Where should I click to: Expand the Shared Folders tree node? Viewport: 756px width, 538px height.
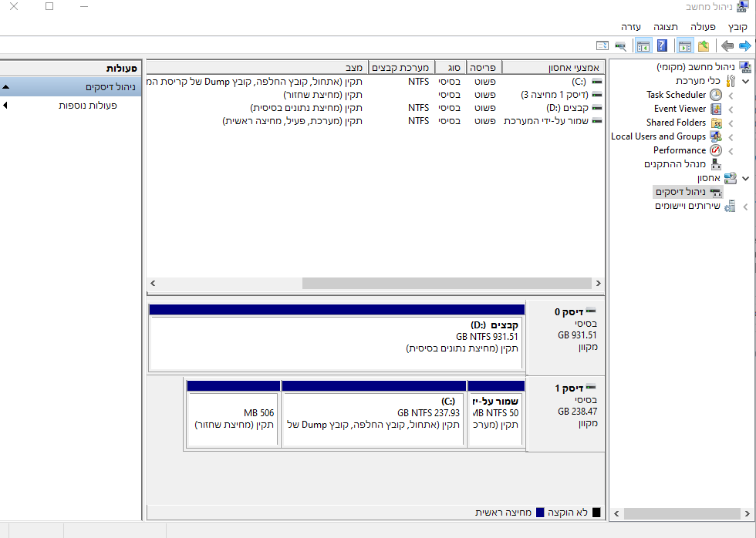[731, 123]
